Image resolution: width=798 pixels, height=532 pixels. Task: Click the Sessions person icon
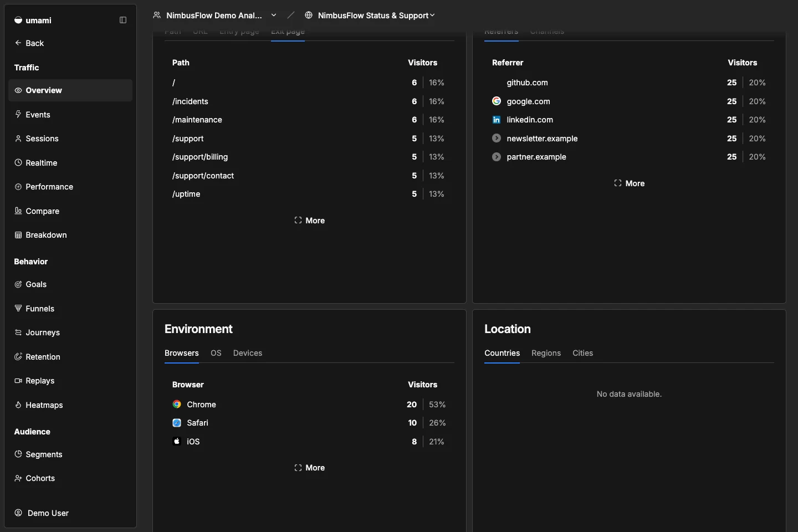tap(18, 139)
